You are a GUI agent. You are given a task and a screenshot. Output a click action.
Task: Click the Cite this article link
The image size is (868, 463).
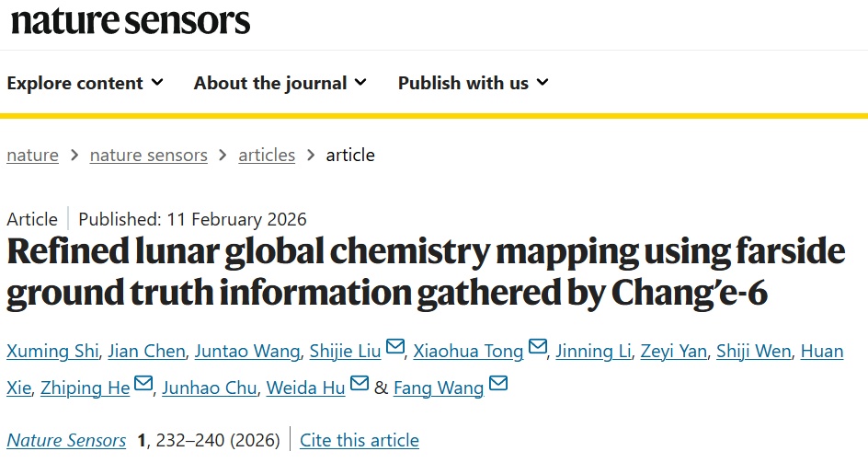[x=360, y=440]
